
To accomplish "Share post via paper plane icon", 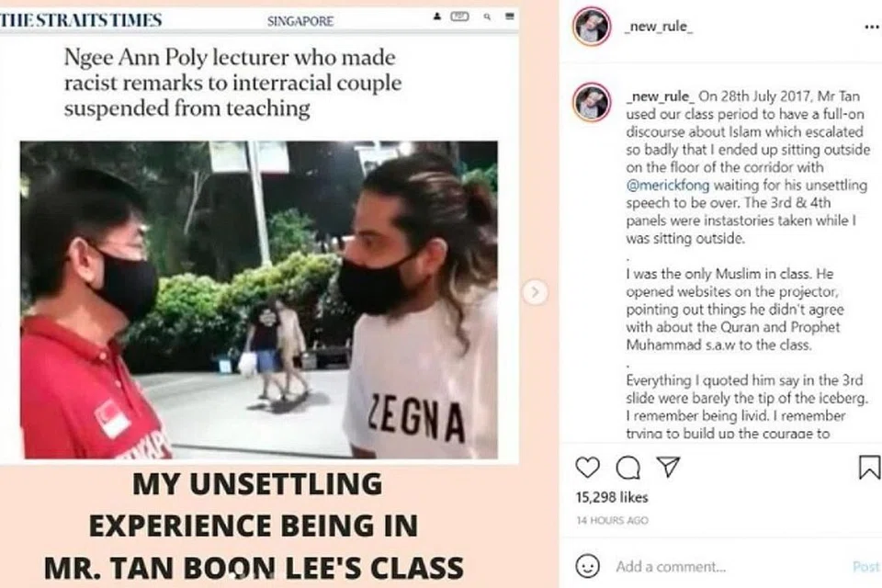I will [668, 467].
